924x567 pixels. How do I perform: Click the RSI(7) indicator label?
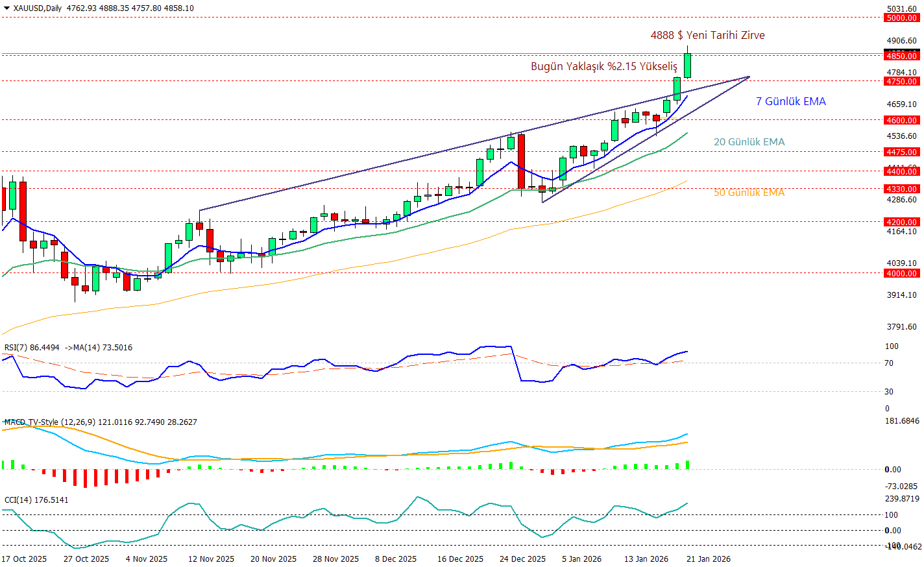click(x=31, y=348)
